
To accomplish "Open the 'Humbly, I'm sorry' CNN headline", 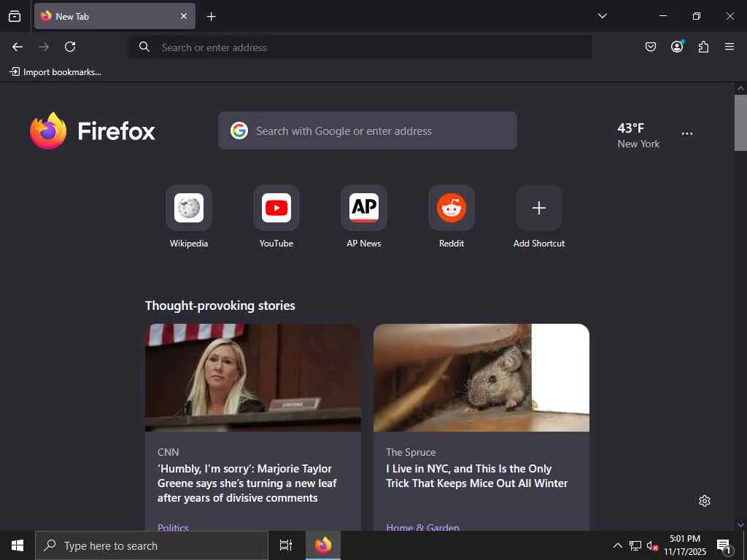I will point(247,483).
